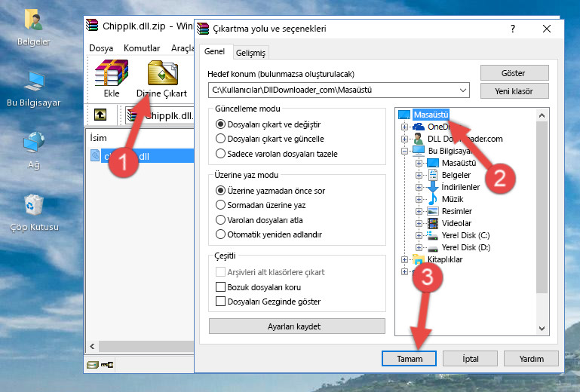Click the Tamam button
The height and width of the screenshot is (392, 580).
pyautogui.click(x=409, y=359)
